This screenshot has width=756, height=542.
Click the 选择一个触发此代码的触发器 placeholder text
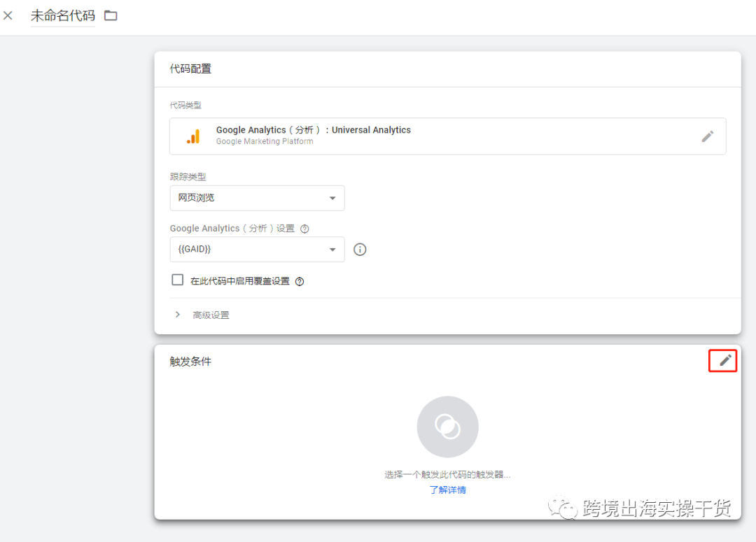point(447,474)
